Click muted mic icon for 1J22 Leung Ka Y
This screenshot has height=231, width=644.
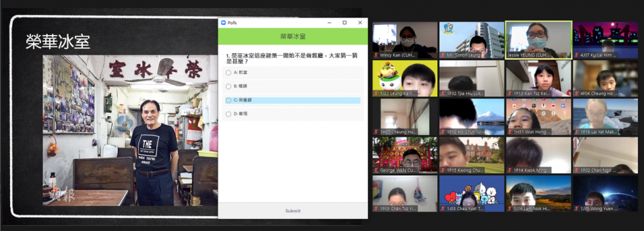pos(376,94)
